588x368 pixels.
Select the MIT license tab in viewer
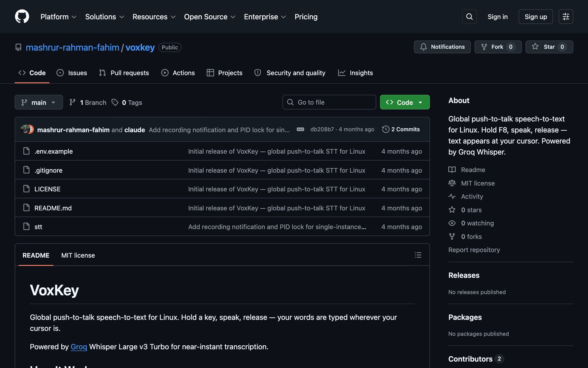(78, 255)
